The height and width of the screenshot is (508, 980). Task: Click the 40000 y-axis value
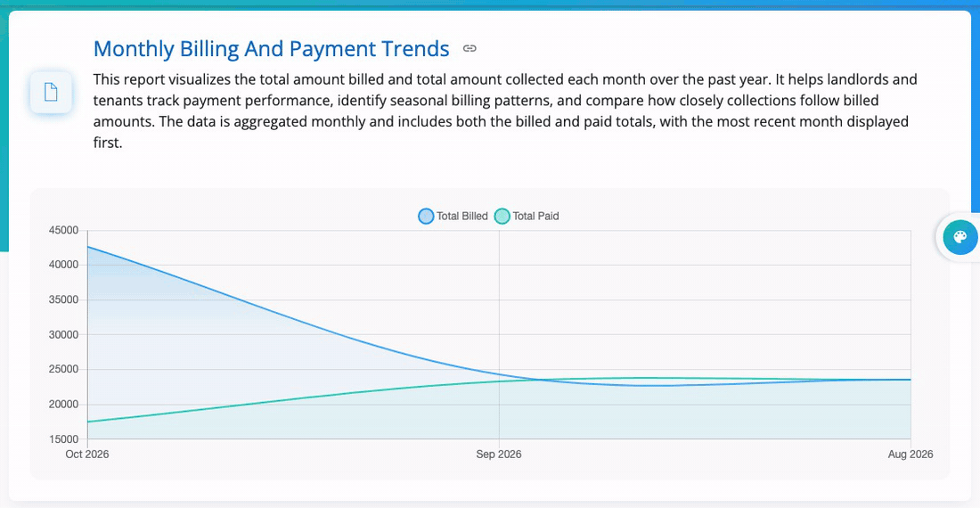(x=64, y=265)
